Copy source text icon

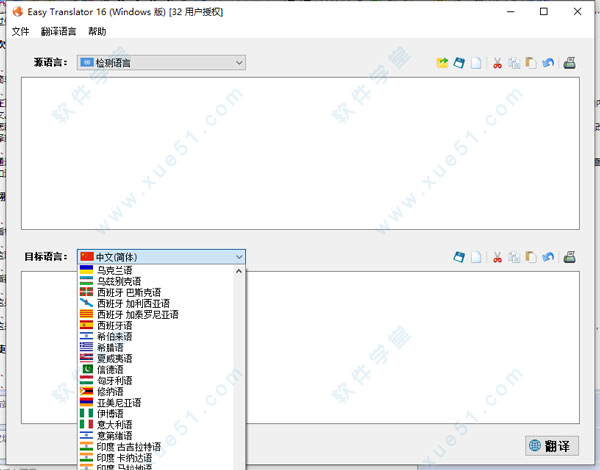coord(514,63)
